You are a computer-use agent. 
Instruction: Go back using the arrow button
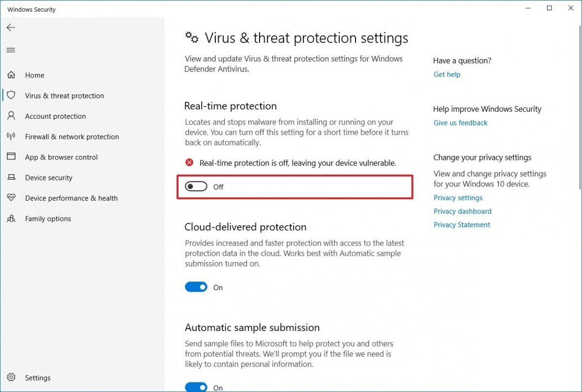11,28
